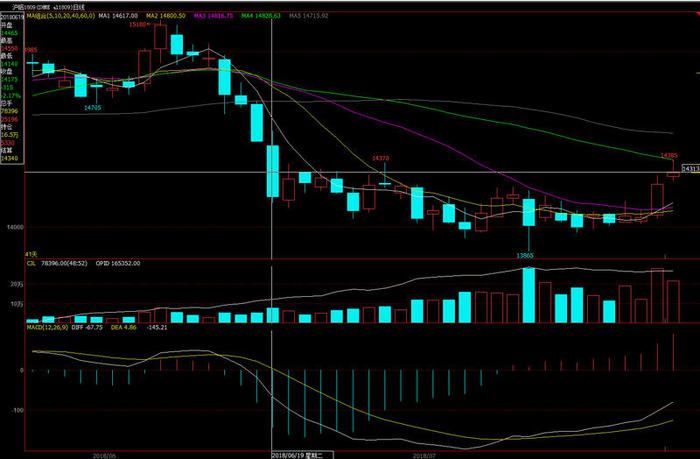Click the purple MA3 legend value
This screenshot has width=700, height=459.
213,16
